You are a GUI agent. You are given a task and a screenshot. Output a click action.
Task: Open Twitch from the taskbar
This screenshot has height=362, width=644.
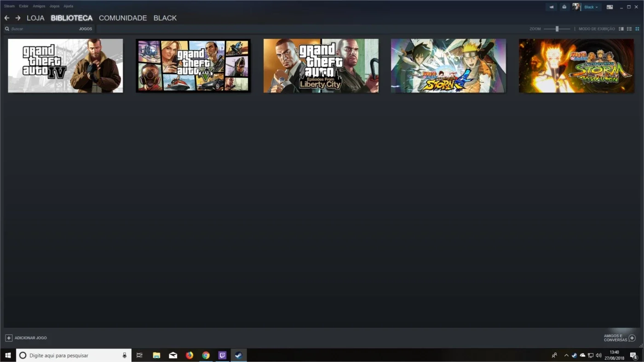pos(222,355)
